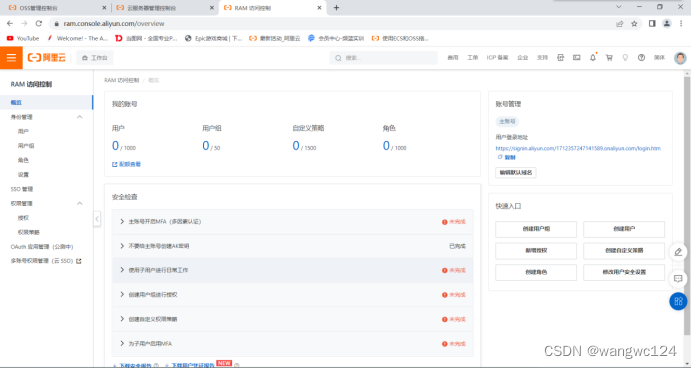Viewport: 692px width, 368px height.
Task: Open the orange hamburger menu
Action: click(x=11, y=58)
